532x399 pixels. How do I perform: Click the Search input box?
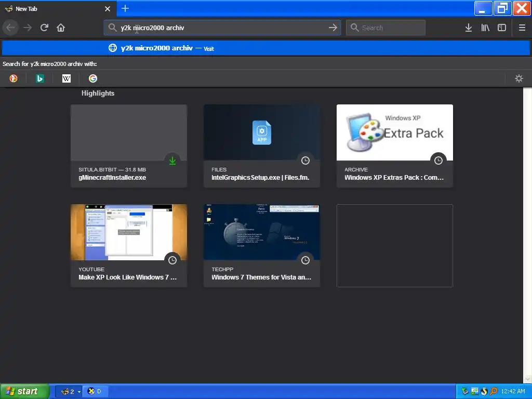coord(386,28)
